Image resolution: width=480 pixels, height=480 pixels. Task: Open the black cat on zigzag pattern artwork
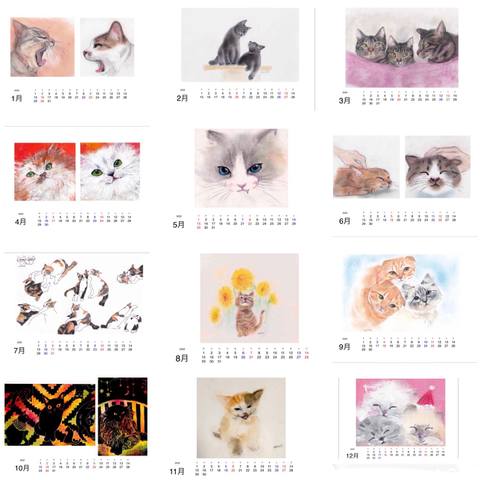tap(50, 415)
